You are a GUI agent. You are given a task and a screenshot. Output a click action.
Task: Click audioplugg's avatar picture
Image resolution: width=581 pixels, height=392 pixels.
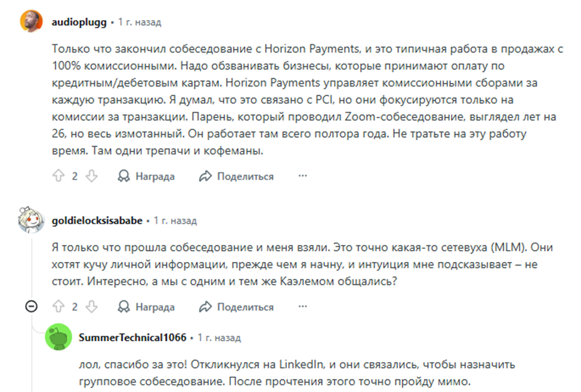point(31,22)
